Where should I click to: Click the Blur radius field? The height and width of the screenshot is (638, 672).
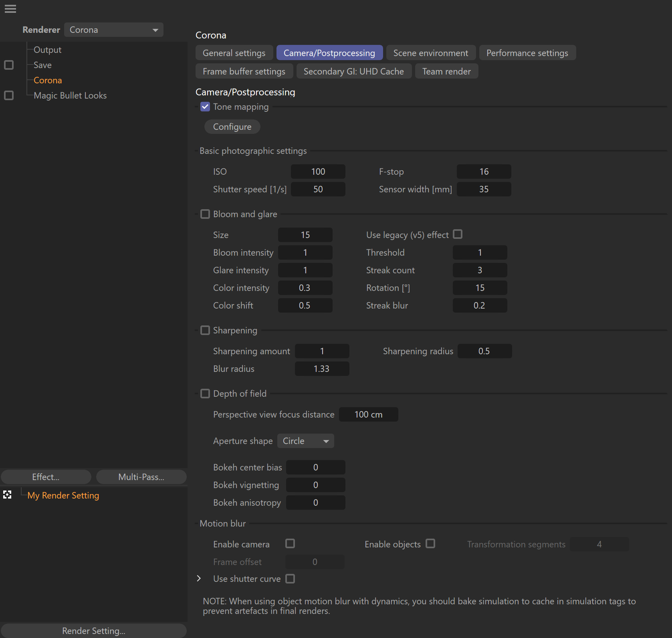click(322, 369)
